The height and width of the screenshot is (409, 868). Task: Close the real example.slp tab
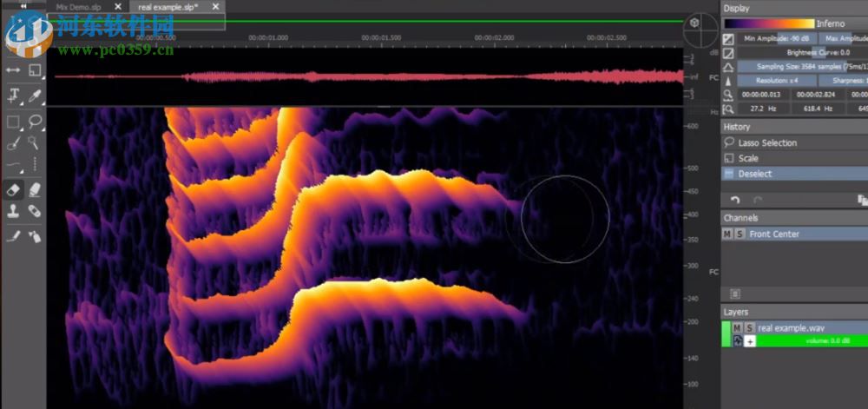215,7
